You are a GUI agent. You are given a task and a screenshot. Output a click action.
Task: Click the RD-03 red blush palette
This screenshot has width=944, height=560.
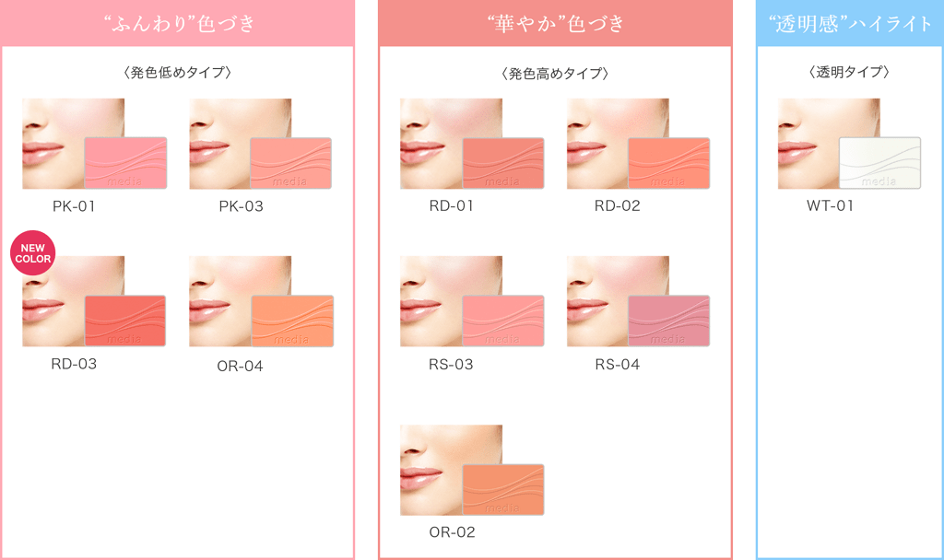125,321
